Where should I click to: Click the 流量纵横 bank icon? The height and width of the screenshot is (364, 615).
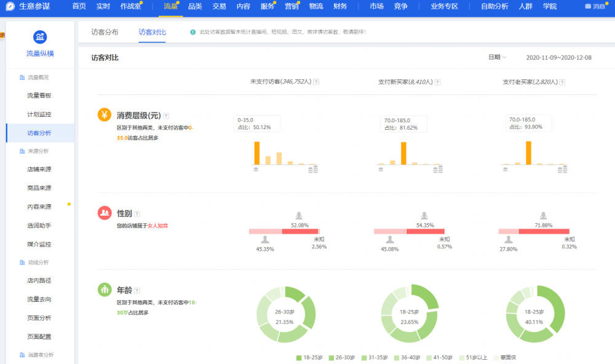click(x=40, y=37)
